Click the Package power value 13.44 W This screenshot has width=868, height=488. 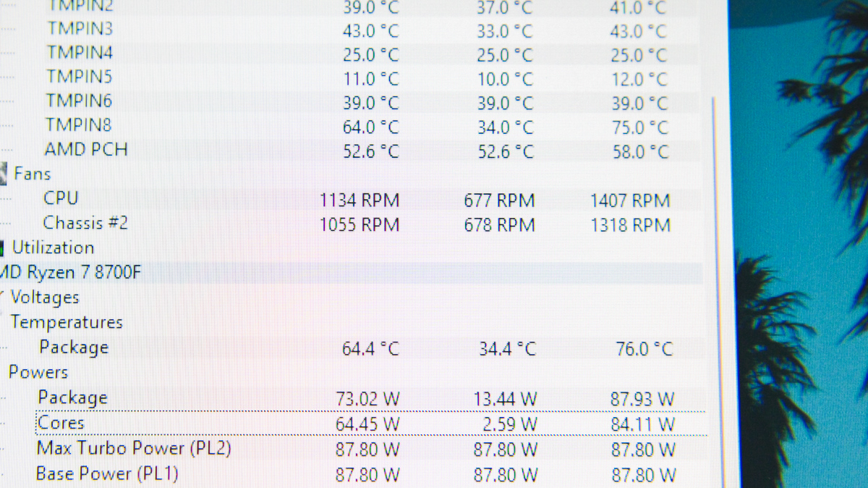click(x=506, y=398)
